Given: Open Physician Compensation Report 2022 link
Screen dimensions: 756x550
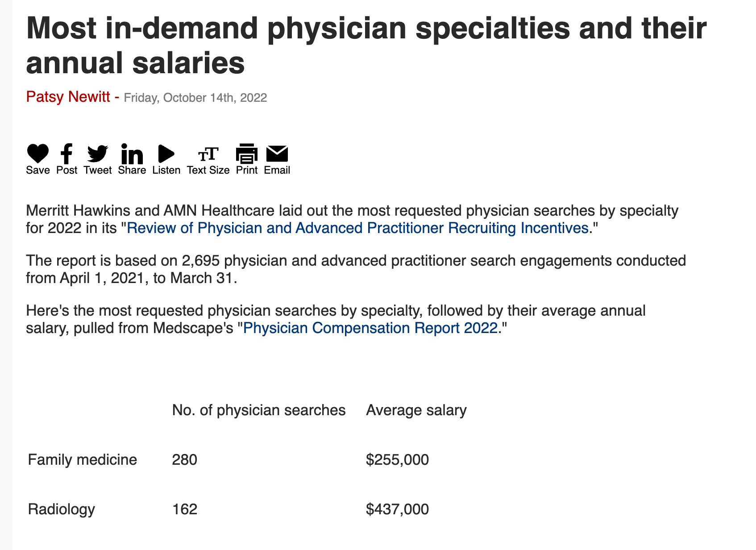Looking at the screenshot, I should coord(370,328).
